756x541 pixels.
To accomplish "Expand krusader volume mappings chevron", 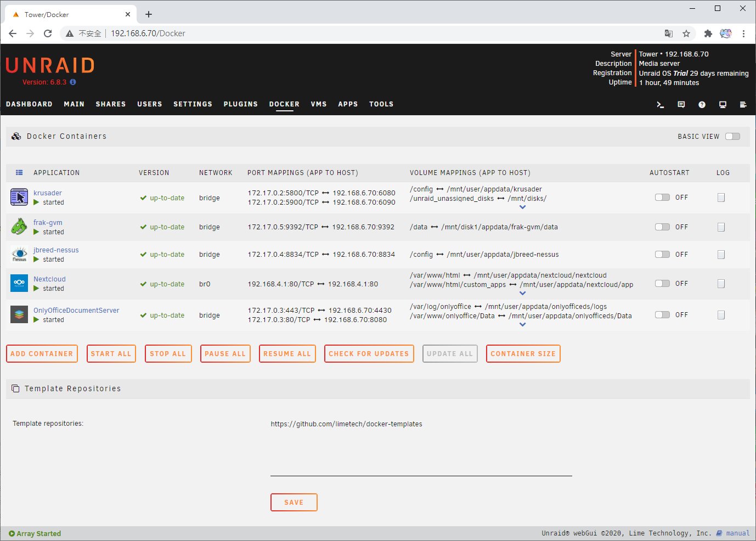I will (522, 207).
